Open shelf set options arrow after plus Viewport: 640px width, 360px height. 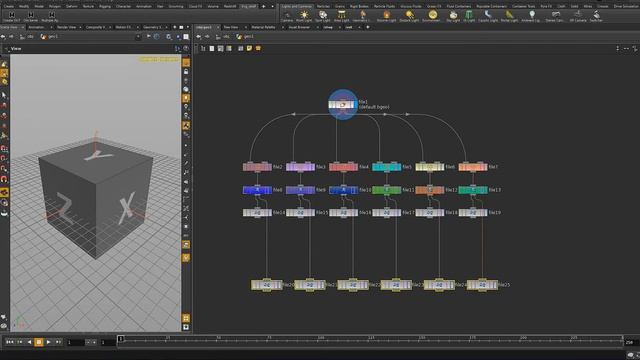point(273,7)
